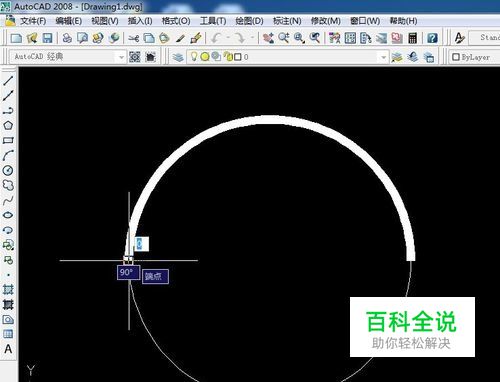Toggle layer freeze sun icon
The width and height of the screenshot is (500, 382).
pyautogui.click(x=205, y=57)
